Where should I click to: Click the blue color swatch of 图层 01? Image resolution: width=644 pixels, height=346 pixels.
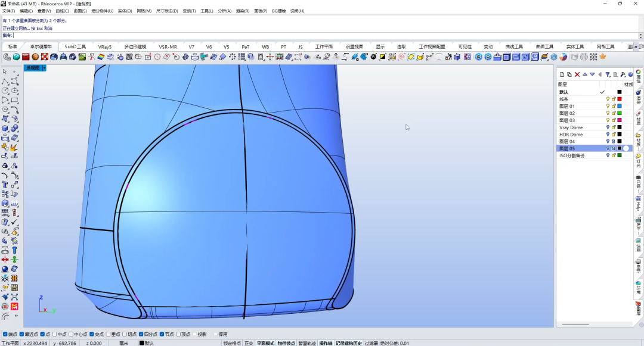pos(620,106)
